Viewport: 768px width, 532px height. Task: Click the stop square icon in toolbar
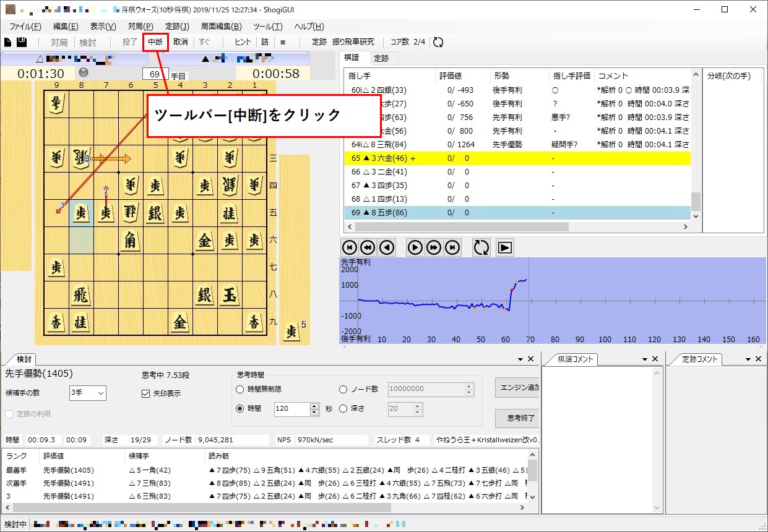283,42
